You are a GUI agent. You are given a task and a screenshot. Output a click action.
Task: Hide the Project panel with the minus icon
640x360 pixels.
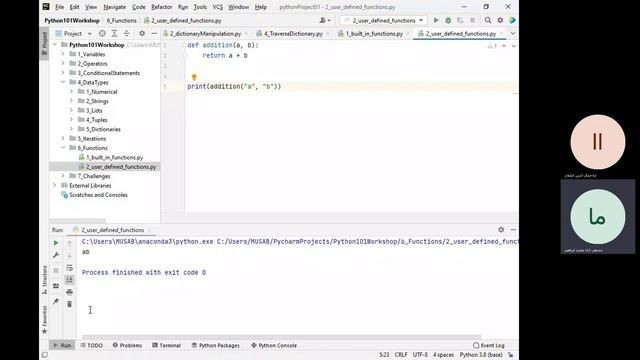[154, 33]
